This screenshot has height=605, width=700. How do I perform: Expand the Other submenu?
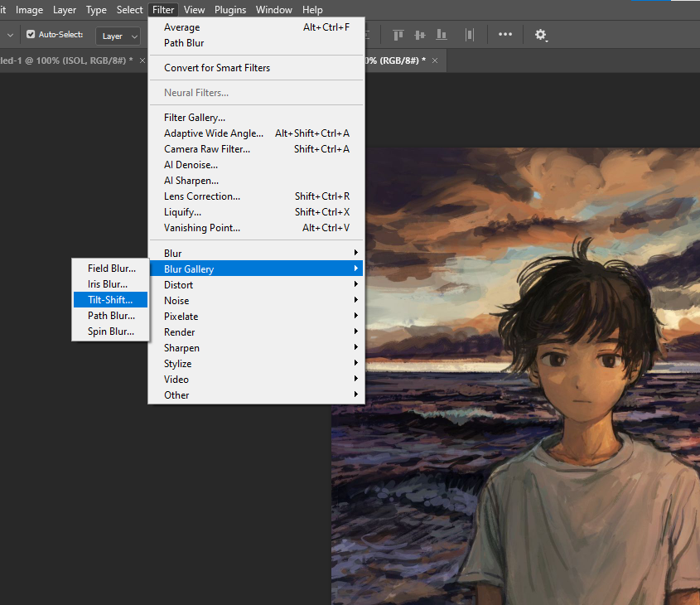click(x=256, y=395)
